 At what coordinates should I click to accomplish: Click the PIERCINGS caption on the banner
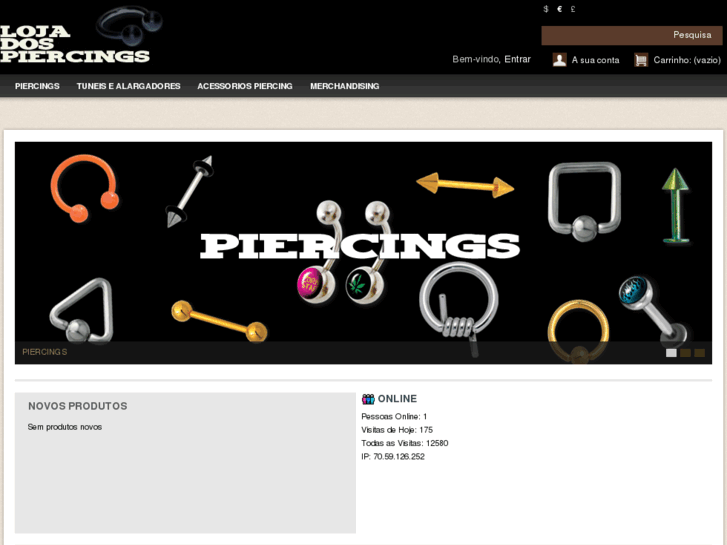coord(45,352)
